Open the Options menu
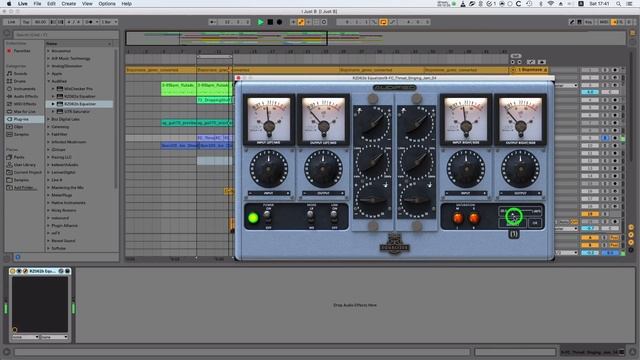640x360 pixels. (107, 4)
